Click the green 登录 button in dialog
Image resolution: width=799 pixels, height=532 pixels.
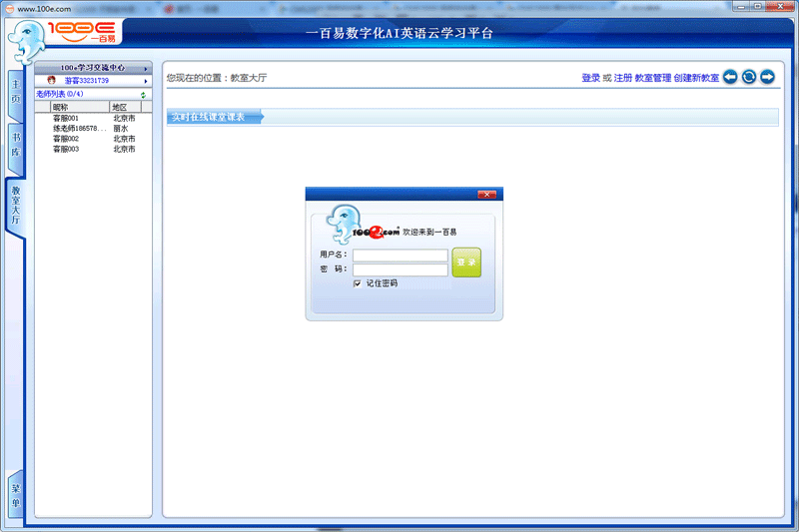[466, 263]
